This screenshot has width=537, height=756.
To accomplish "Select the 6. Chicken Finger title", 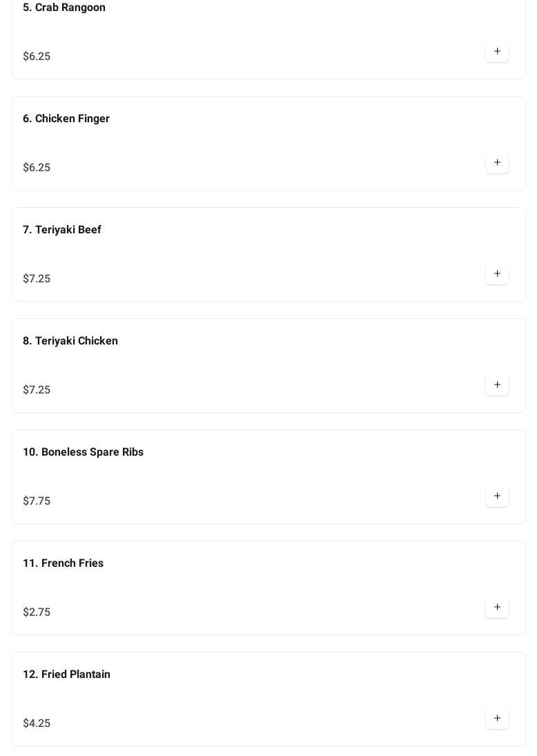I will point(66,119).
